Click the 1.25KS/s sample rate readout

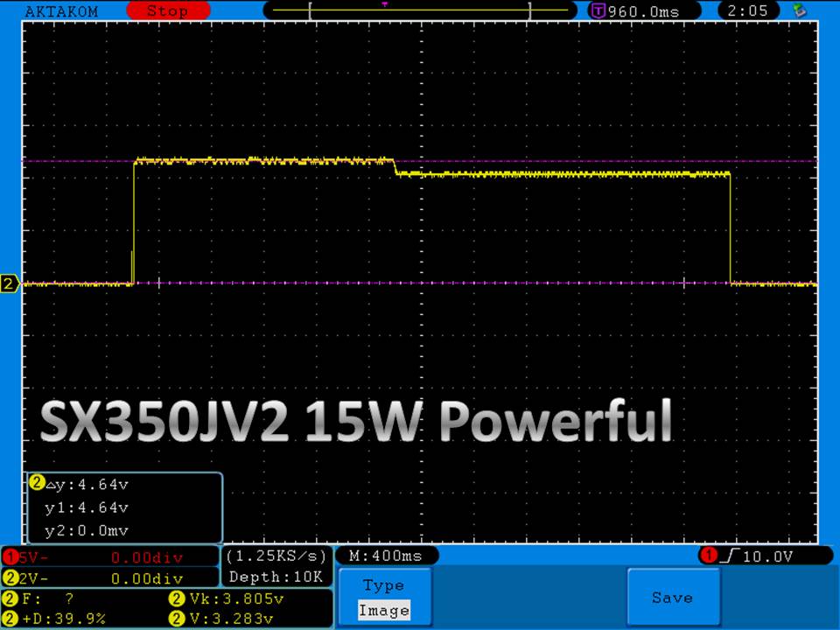[276, 556]
